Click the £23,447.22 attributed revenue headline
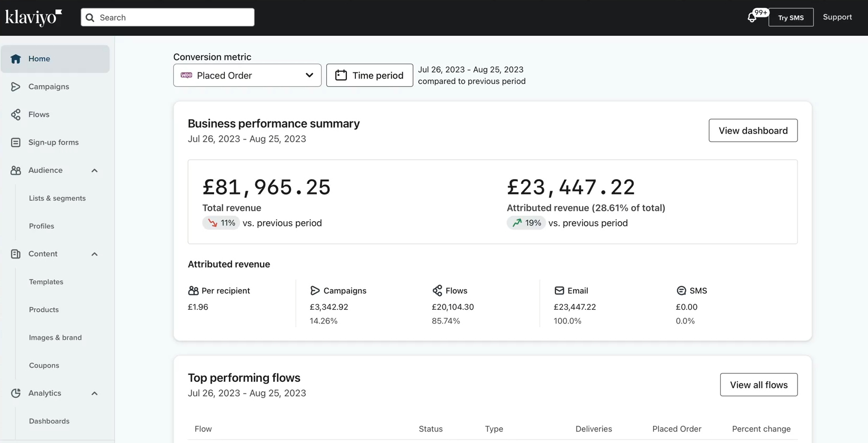This screenshot has width=868, height=443. point(571,187)
